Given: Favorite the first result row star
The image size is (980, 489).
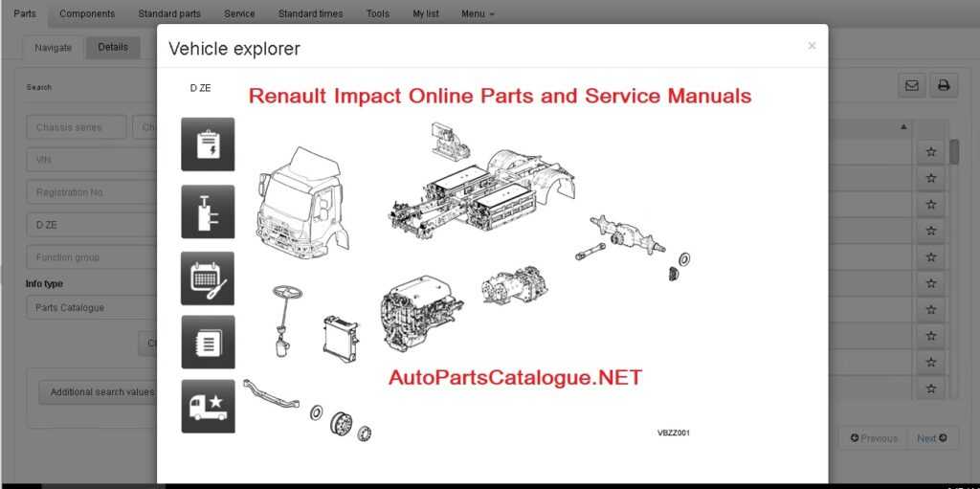Looking at the screenshot, I should click(x=930, y=152).
